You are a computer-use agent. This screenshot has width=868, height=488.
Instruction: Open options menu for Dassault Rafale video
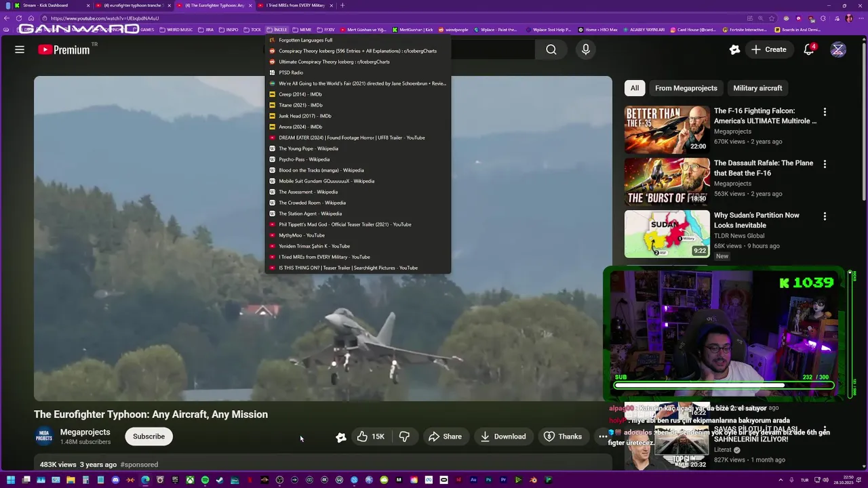tap(825, 164)
